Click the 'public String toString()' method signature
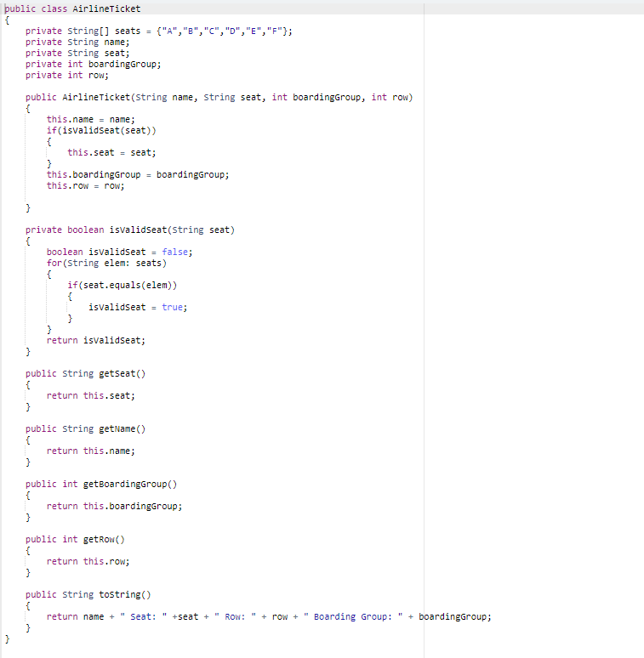The height and width of the screenshot is (658, 644). (88, 594)
